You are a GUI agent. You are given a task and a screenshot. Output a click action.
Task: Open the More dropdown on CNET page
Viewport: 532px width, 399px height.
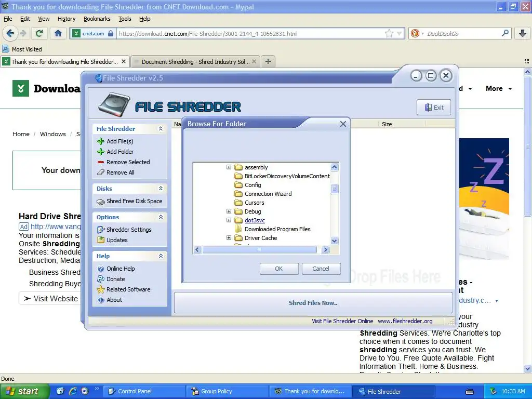click(x=499, y=88)
